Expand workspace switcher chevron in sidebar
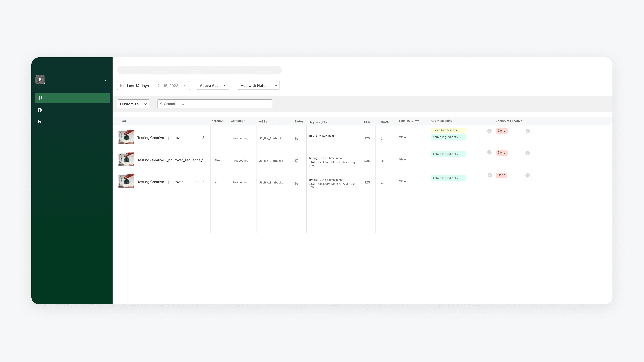The image size is (644, 362). (x=106, y=80)
